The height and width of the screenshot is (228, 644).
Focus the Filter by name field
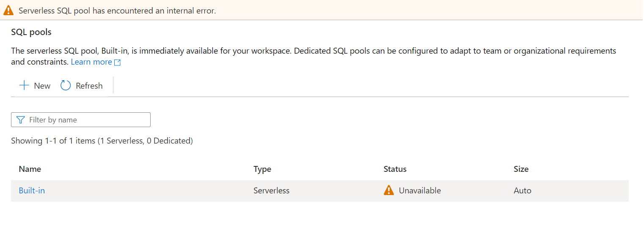point(81,120)
